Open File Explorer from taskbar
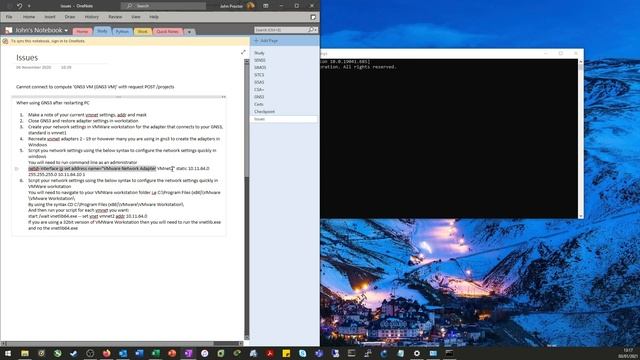The height and width of the screenshot is (360, 640). point(25,353)
